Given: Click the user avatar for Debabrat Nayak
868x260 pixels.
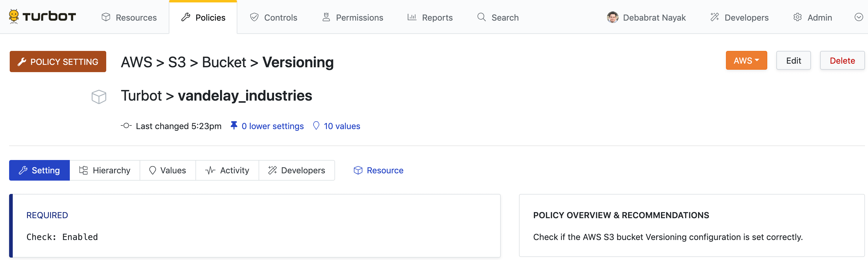Looking at the screenshot, I should pos(612,18).
